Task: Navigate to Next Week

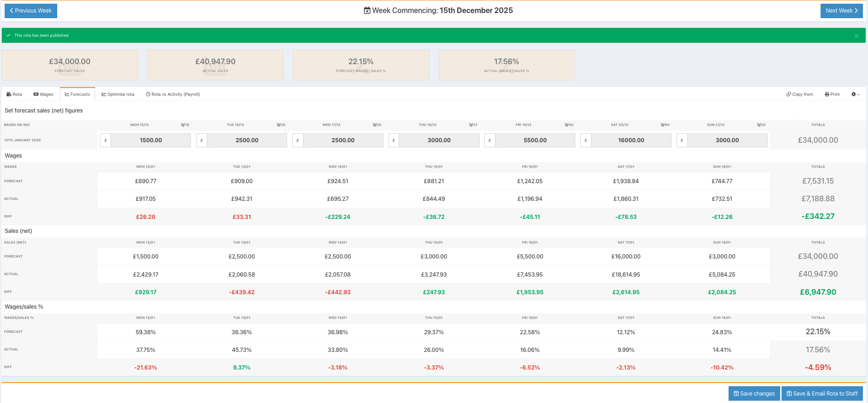Action: click(x=842, y=11)
